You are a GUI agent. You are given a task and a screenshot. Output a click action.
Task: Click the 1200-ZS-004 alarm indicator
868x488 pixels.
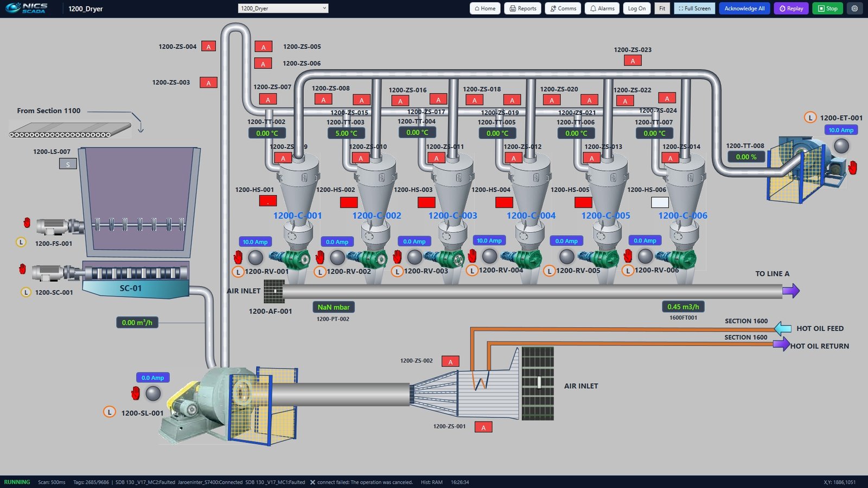208,47
